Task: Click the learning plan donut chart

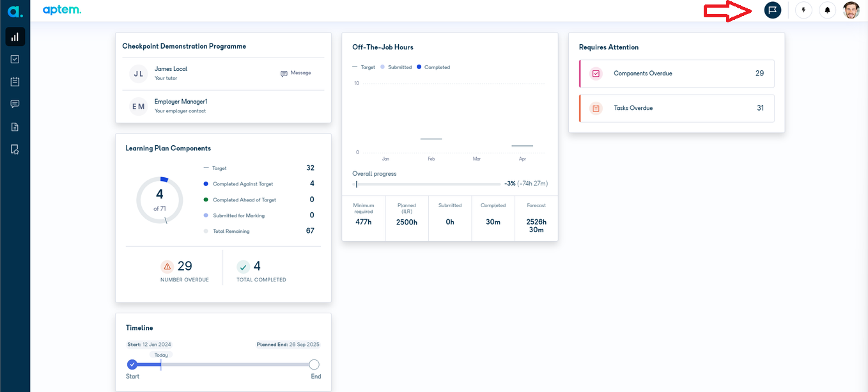Action: [160, 200]
